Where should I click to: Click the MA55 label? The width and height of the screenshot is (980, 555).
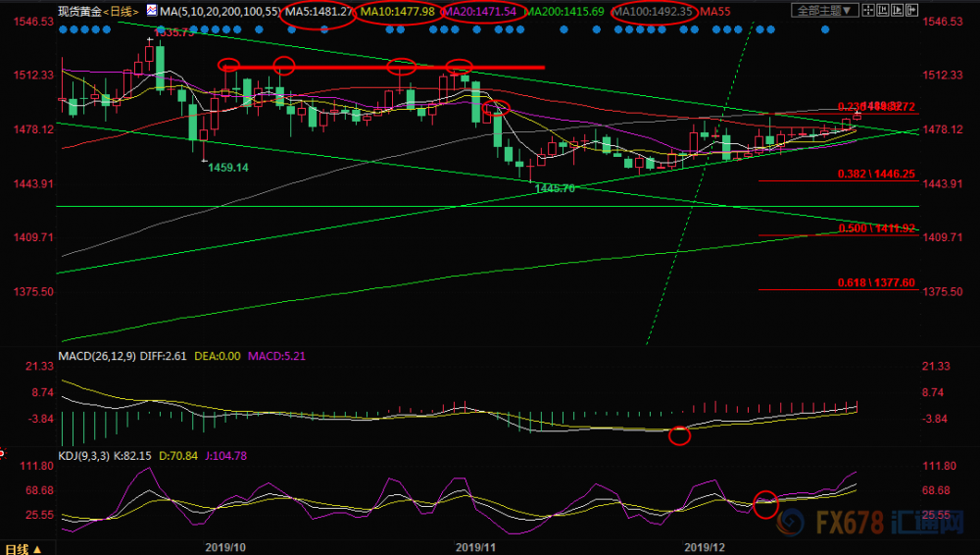[x=715, y=11]
